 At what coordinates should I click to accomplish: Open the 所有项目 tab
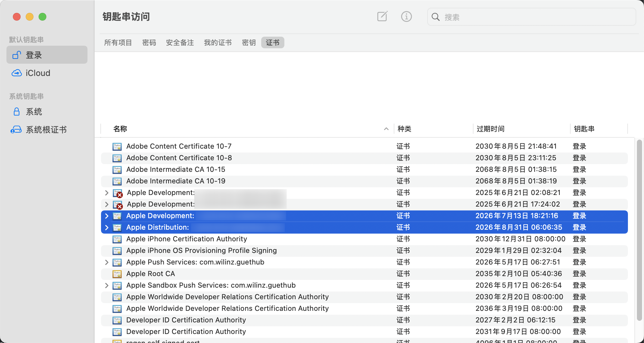point(118,42)
